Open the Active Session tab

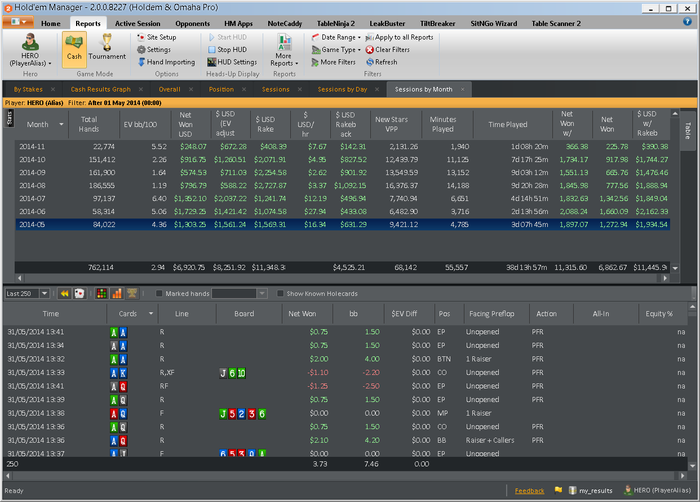tap(138, 23)
